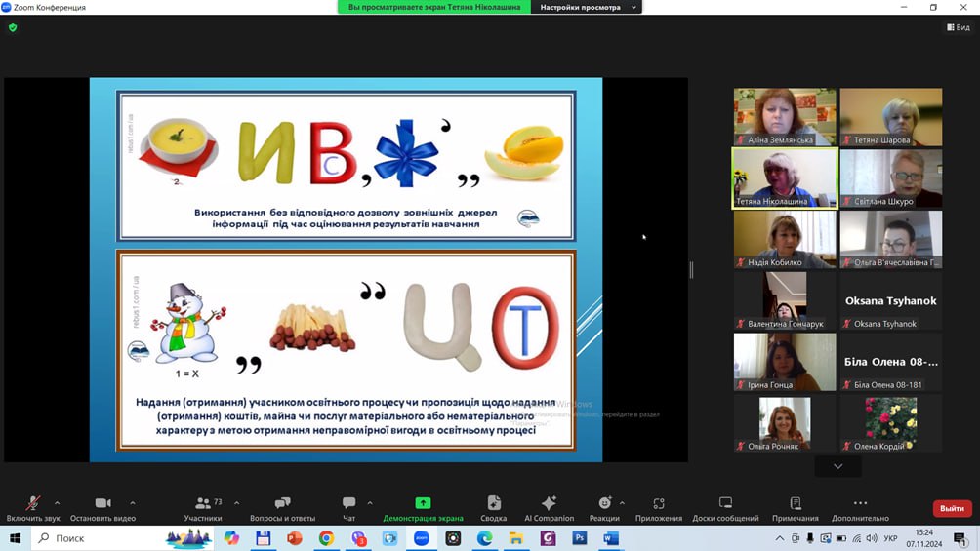Image resolution: width=980 pixels, height=551 pixels.
Task: Show more participants with down chevron
Action: 838,467
